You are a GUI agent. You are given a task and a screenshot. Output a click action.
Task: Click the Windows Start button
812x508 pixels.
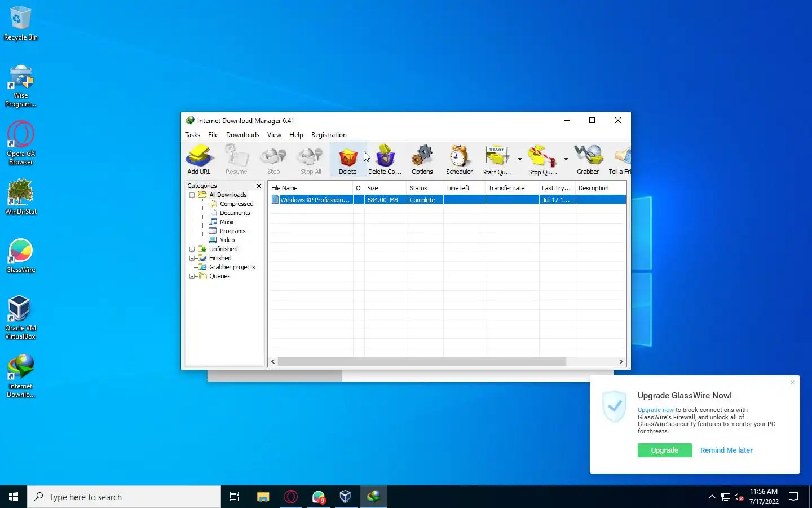(14, 497)
